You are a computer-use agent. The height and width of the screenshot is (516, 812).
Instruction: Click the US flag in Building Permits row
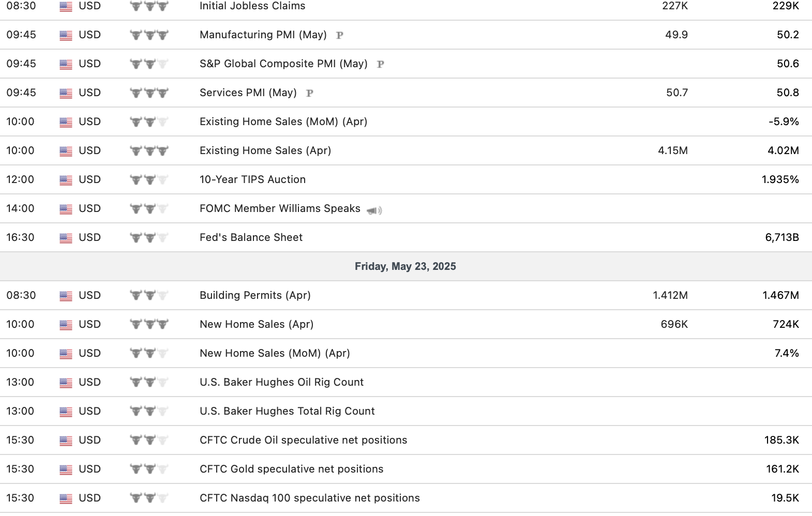click(x=66, y=296)
